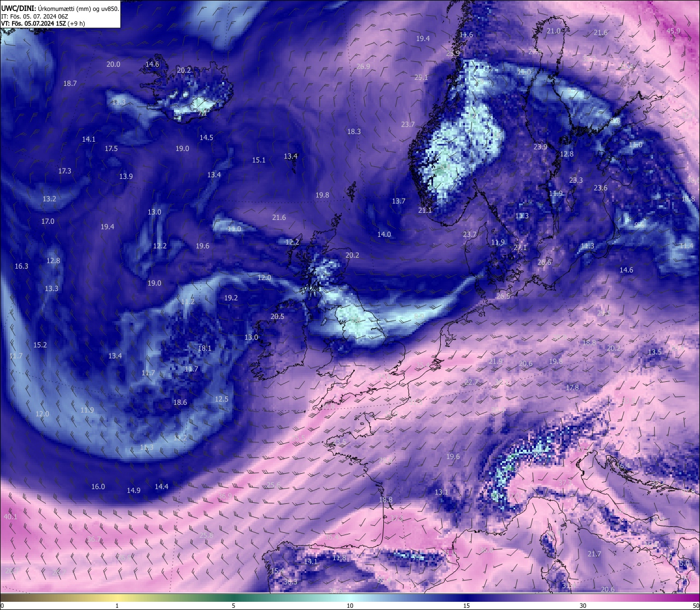This screenshot has width=700, height=610.
Task: Click the 13.9 value label
Action: tap(126, 176)
